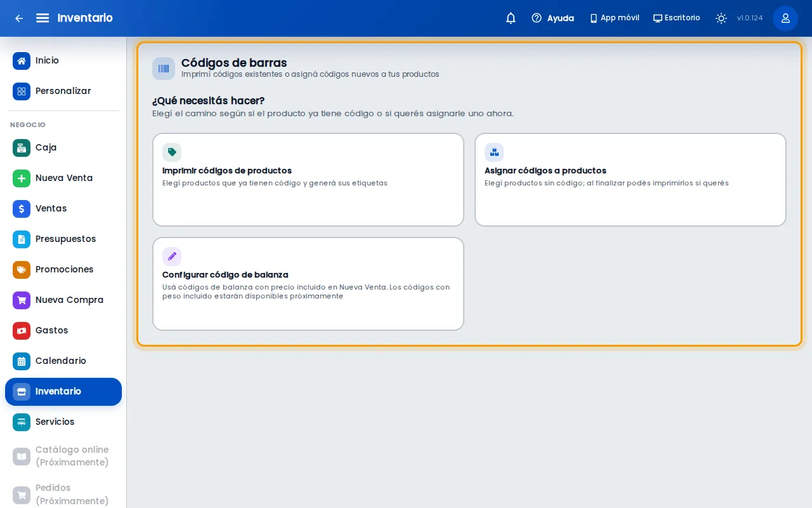Click the Presupuestos document icon
812x508 pixels.
point(22,239)
